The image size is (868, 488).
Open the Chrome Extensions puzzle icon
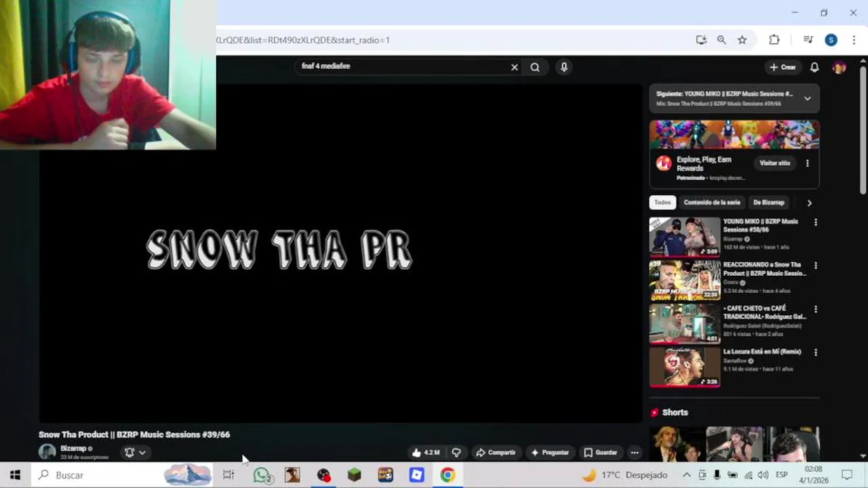tap(774, 40)
